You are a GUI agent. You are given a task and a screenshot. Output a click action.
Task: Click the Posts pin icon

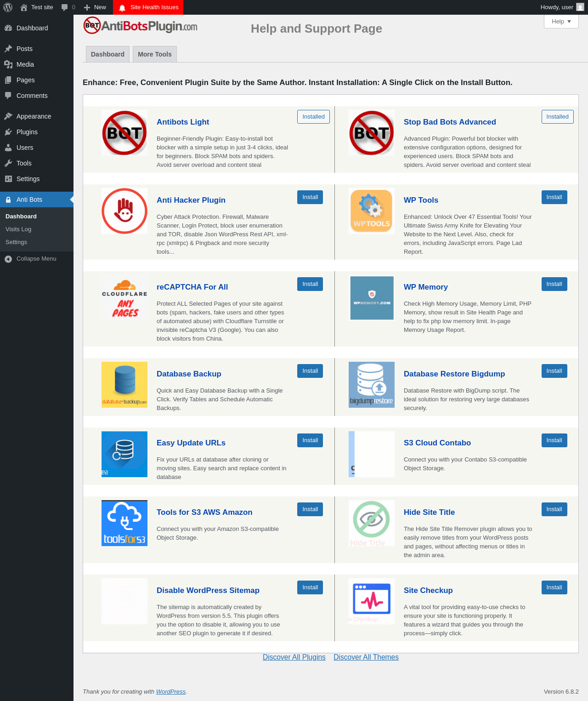pyautogui.click(x=8, y=49)
